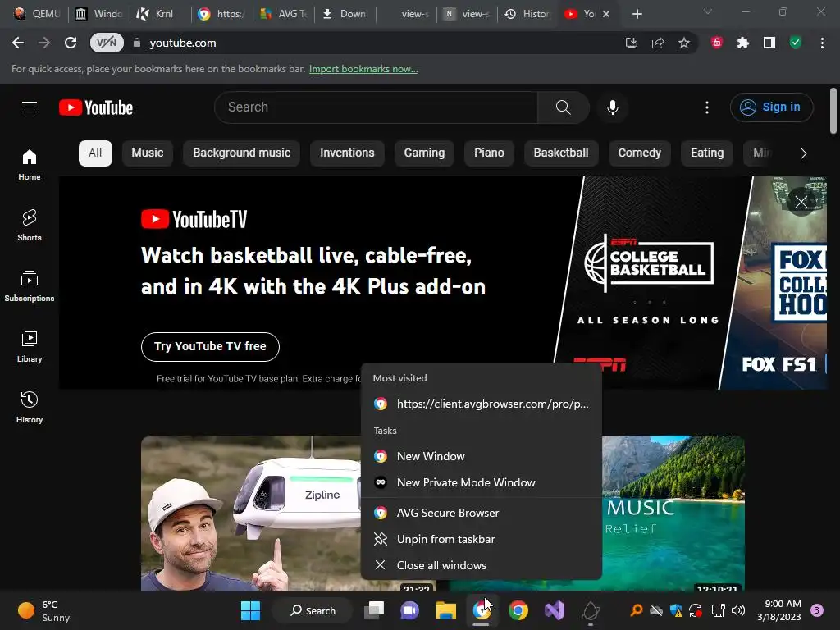This screenshot has width=840, height=630.
Task: Open Subscriptions in the sidebar
Action: [x=30, y=286]
